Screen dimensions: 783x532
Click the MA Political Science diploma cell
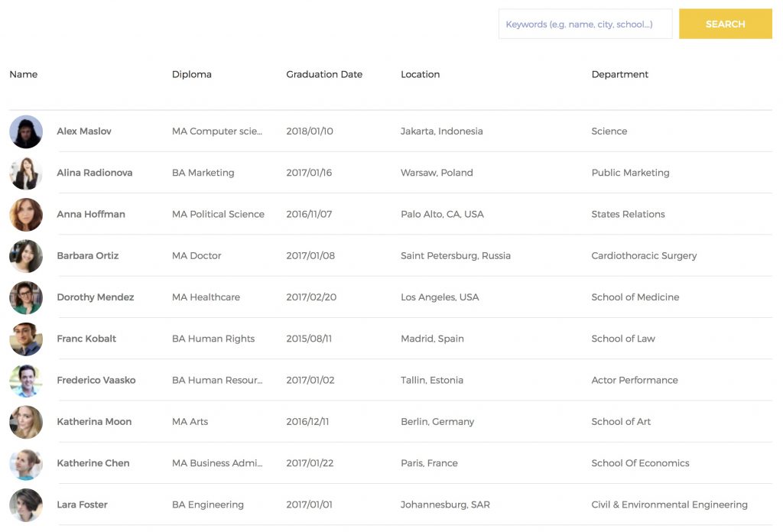tap(218, 214)
